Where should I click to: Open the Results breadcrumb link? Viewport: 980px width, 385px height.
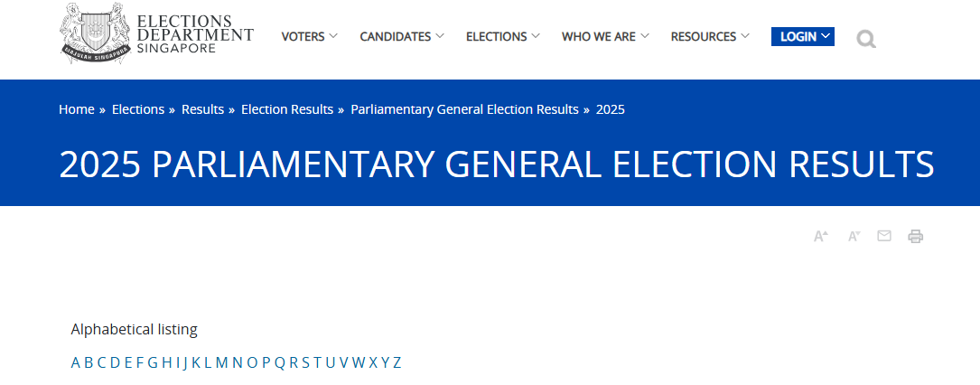point(202,109)
